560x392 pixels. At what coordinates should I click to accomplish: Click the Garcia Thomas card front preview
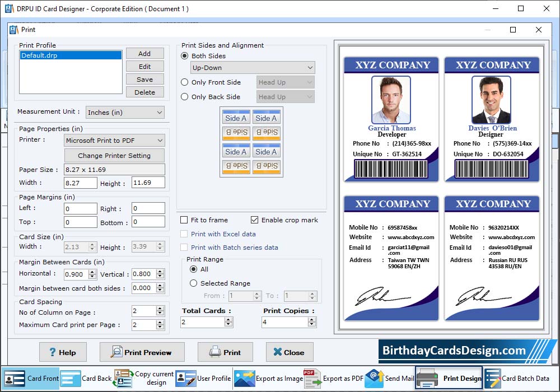pos(391,119)
